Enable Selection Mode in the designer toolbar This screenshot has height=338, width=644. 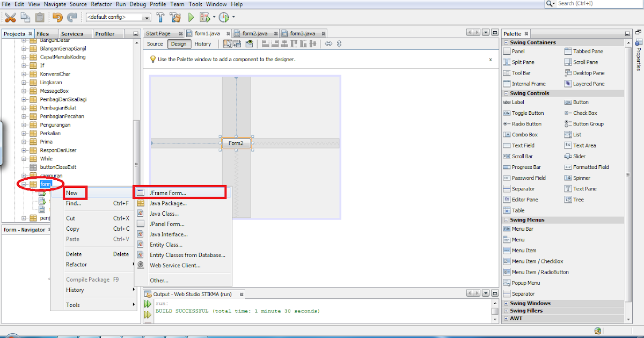(226, 43)
